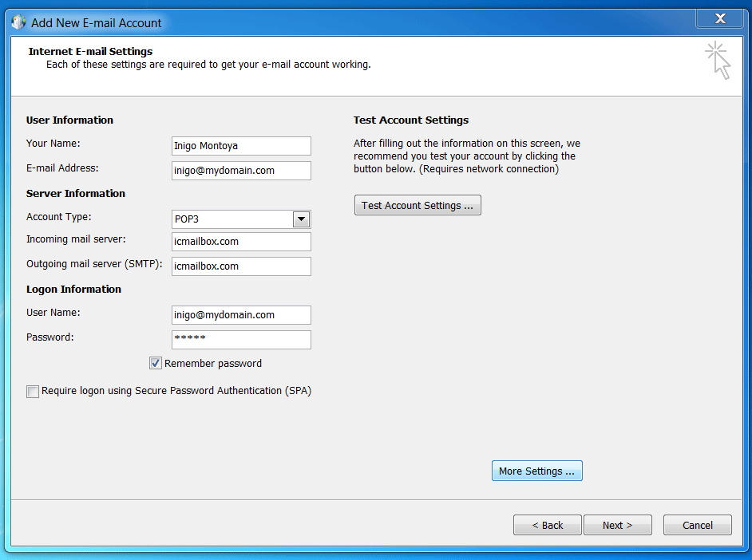Click inside the Password field
The image size is (752, 560).
pos(241,340)
